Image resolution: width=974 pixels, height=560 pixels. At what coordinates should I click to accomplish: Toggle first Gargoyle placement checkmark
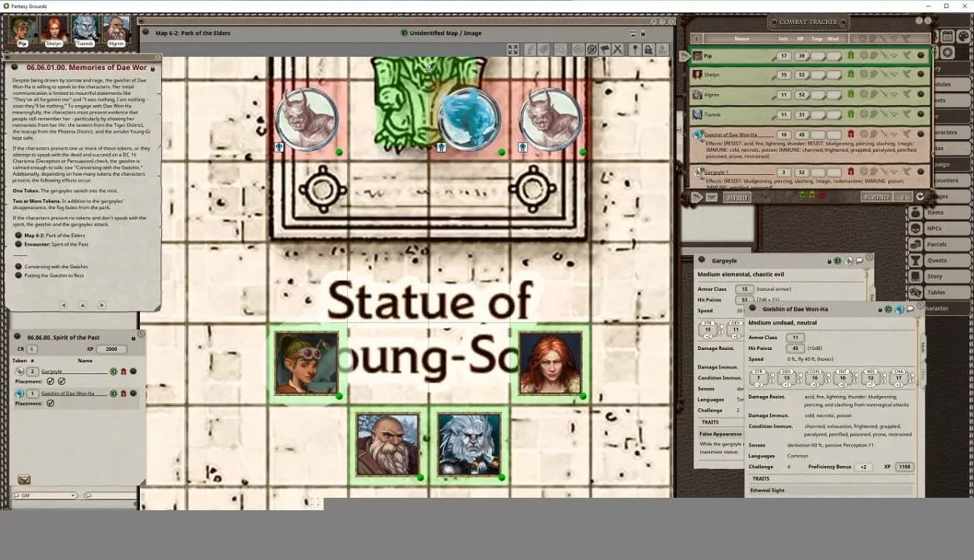tap(51, 381)
